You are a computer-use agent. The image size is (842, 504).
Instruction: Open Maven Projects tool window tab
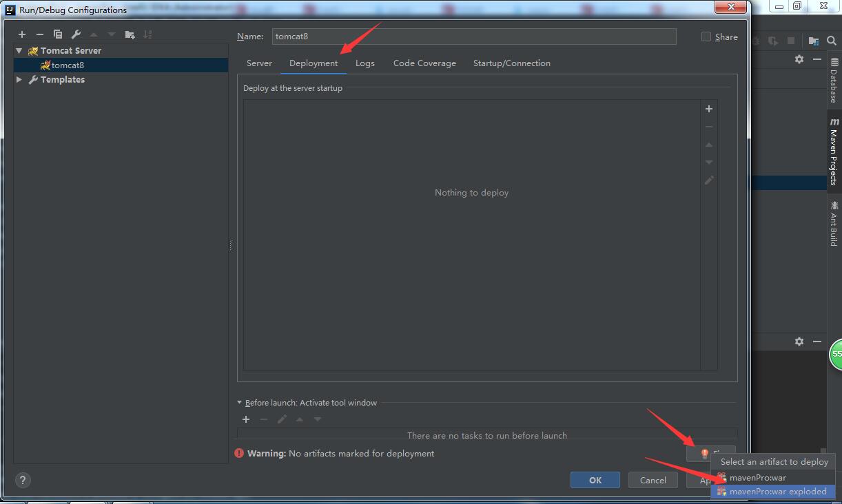point(834,151)
